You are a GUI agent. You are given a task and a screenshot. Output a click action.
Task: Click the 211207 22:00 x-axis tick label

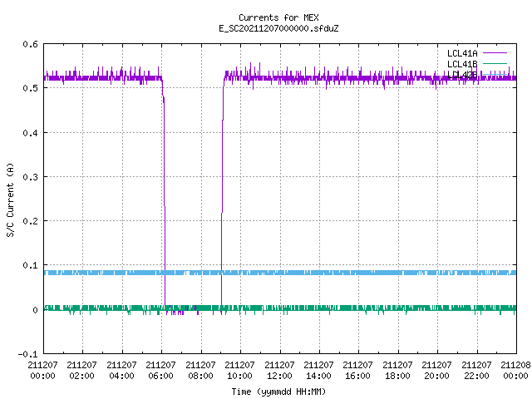pos(476,370)
